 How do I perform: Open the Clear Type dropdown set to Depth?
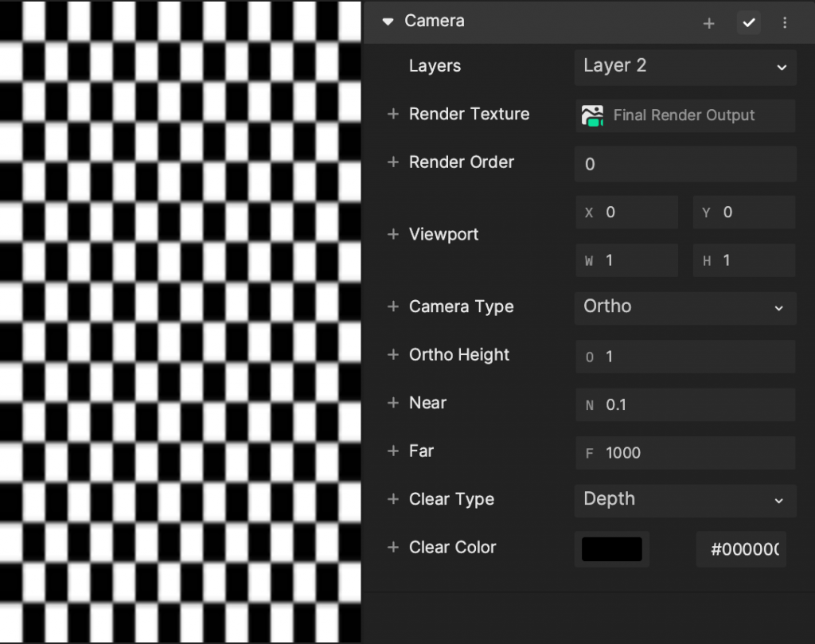click(x=685, y=501)
